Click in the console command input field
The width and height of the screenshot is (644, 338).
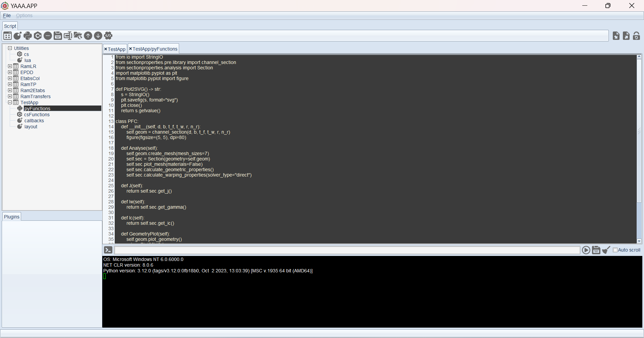[347, 250]
